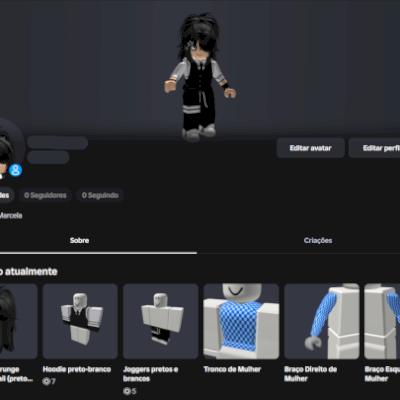The width and height of the screenshot is (400, 400).
Task: Open the Braço Direito de Mulher thumbnail
Action: [x=322, y=321]
